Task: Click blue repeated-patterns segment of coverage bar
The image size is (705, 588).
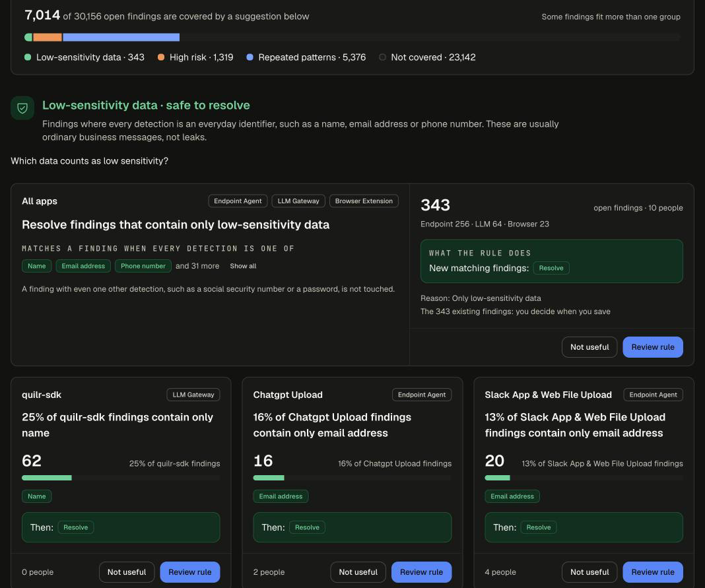Action: coord(121,38)
